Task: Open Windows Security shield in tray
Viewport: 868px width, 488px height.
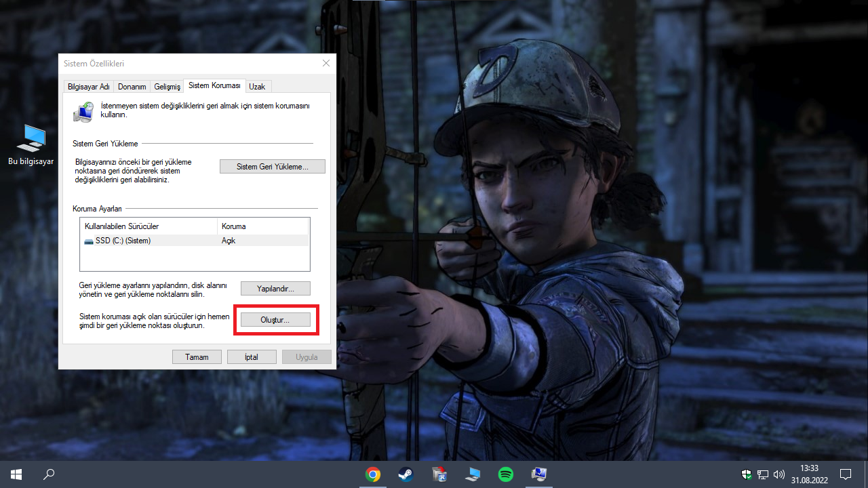Action: [747, 474]
